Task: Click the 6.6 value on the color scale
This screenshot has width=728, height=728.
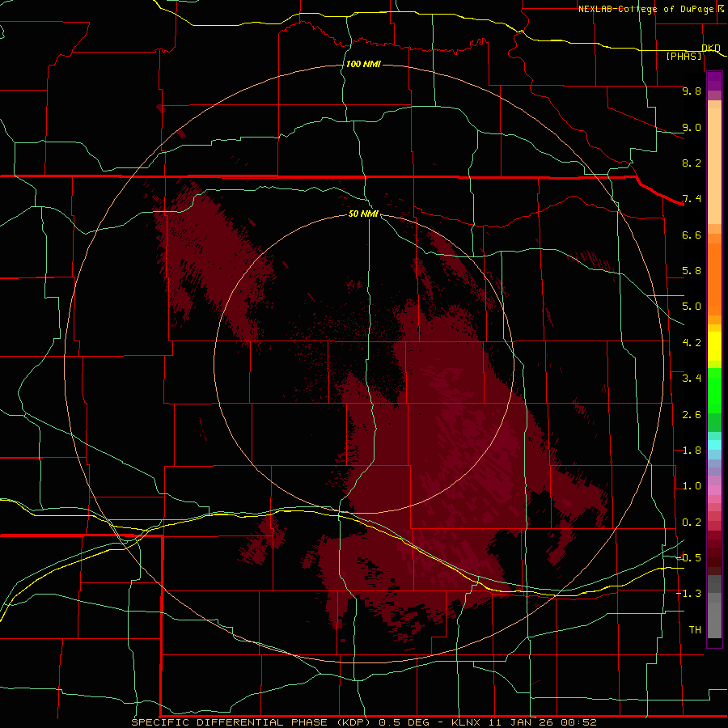Action: (x=692, y=235)
